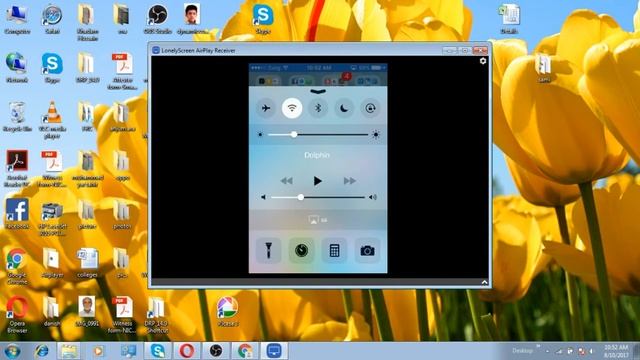Open Windows Media Player from the taskbar

(98, 351)
